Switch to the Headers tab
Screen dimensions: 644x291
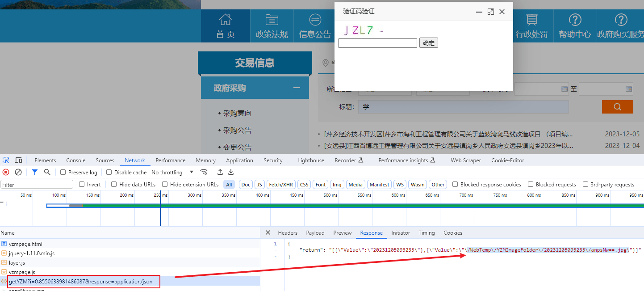288,233
